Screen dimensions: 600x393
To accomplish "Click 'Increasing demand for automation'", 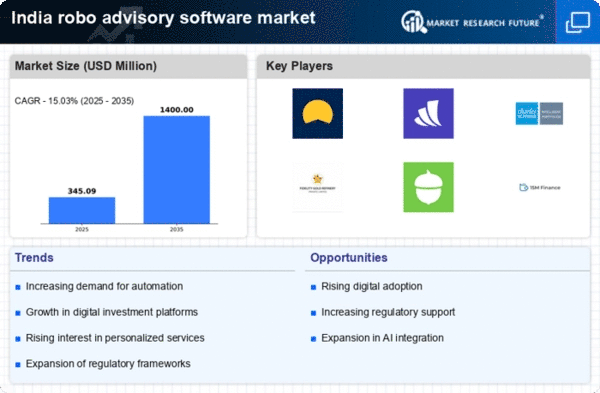I will click(x=104, y=286).
